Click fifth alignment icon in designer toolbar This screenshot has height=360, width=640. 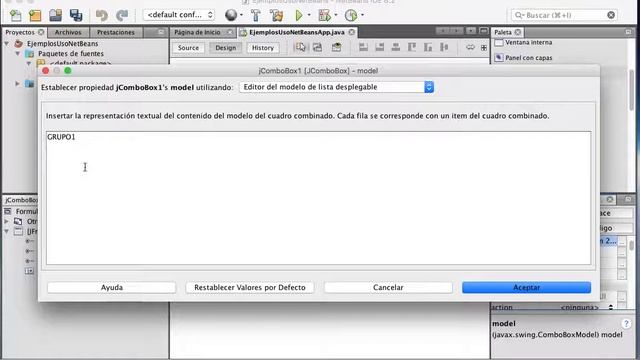pyautogui.click(x=428, y=47)
